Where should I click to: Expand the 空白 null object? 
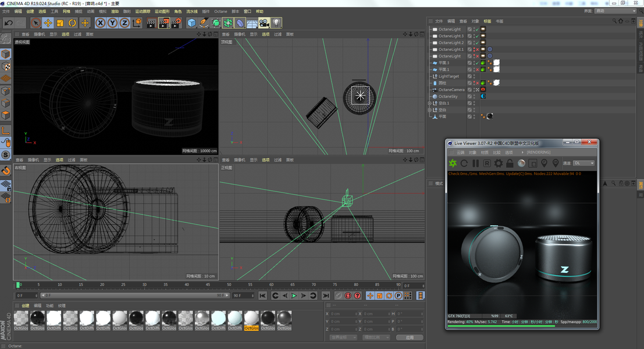click(429, 110)
